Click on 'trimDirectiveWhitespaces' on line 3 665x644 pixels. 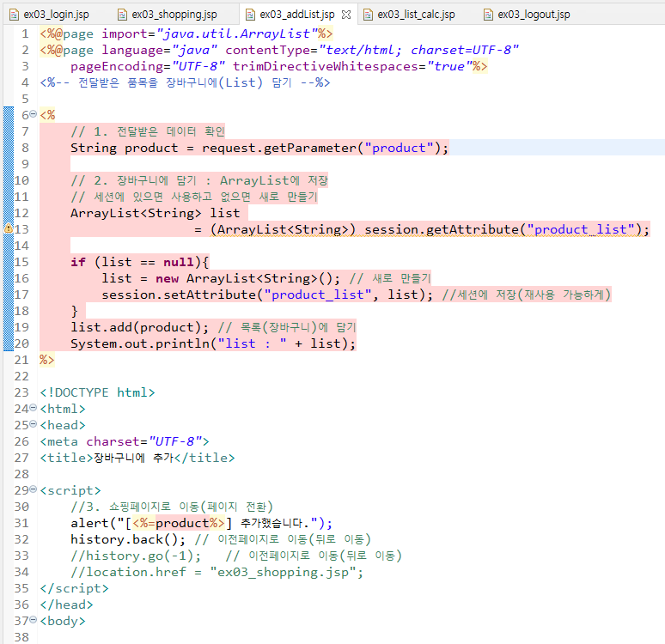click(x=326, y=67)
